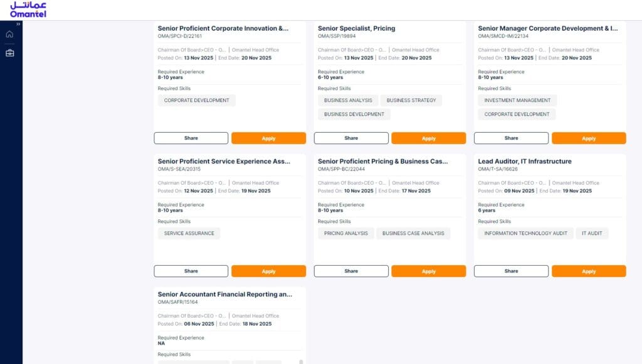
Task: Apply for Senior Proficient Service Experience job
Action: [x=268, y=271]
